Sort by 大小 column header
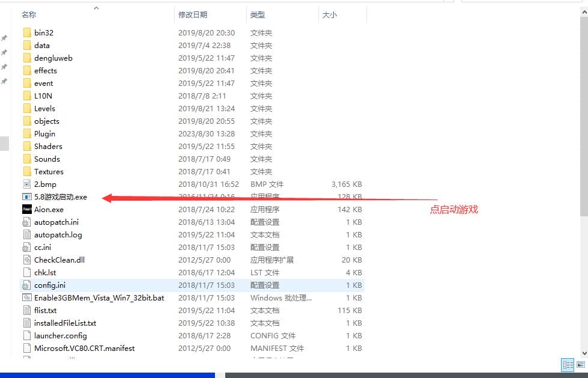 coord(330,14)
